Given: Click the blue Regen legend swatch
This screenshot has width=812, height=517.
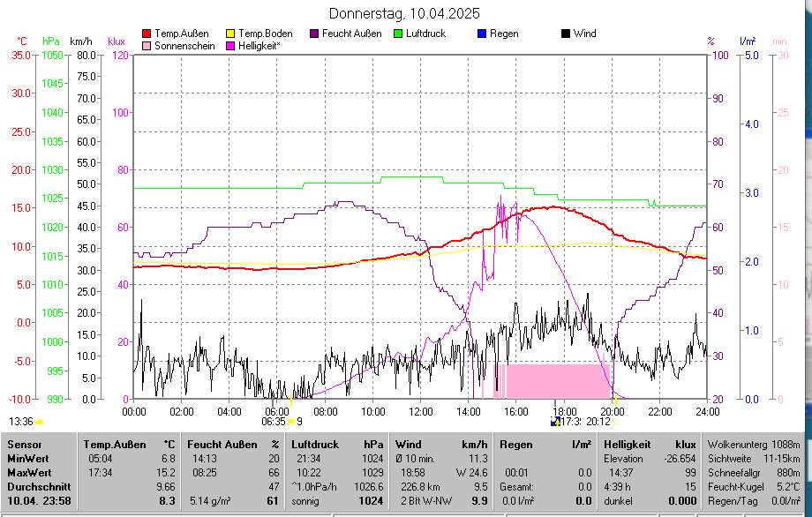Looking at the screenshot, I should [482, 34].
